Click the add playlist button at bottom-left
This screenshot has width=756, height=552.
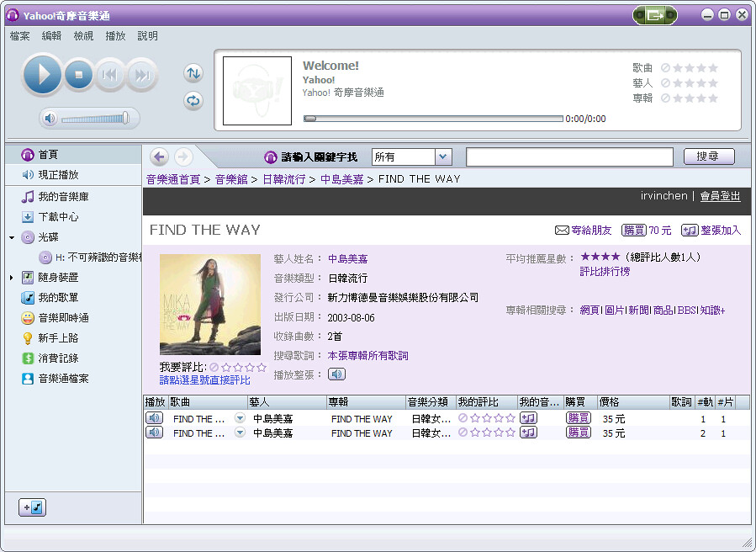[x=34, y=507]
